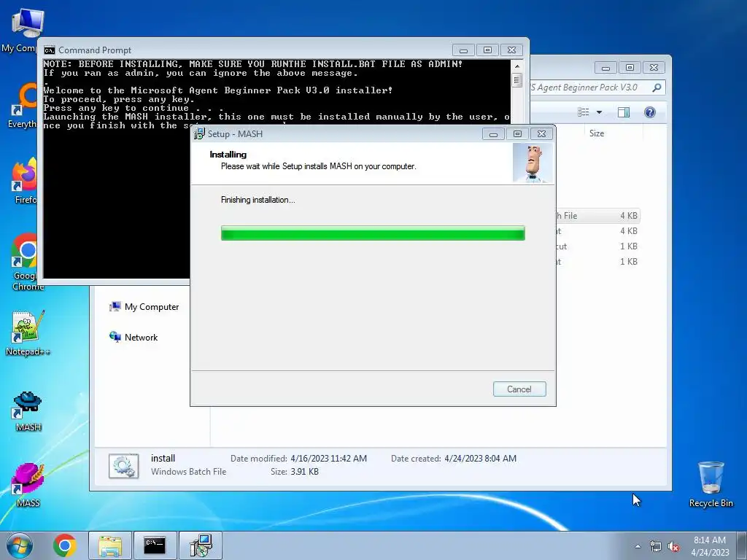The height and width of the screenshot is (560, 747).
Task: Maximize the Explorer window
Action: pyautogui.click(x=630, y=68)
